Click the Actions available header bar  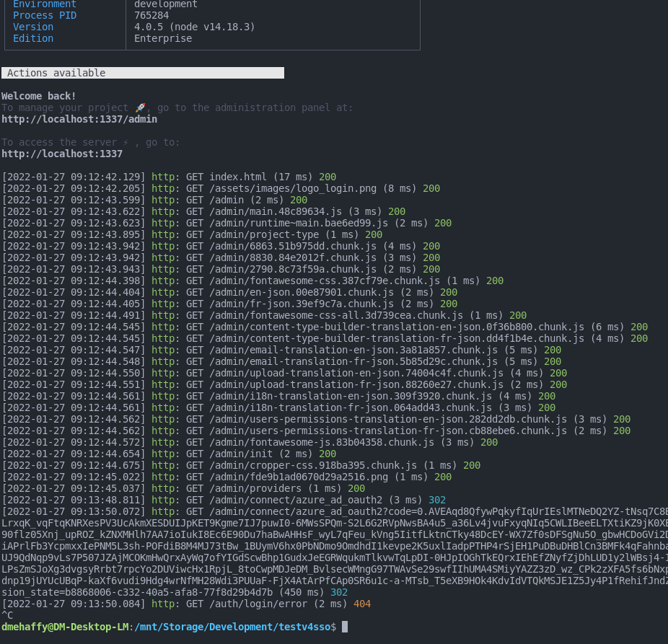pyautogui.click(x=143, y=73)
